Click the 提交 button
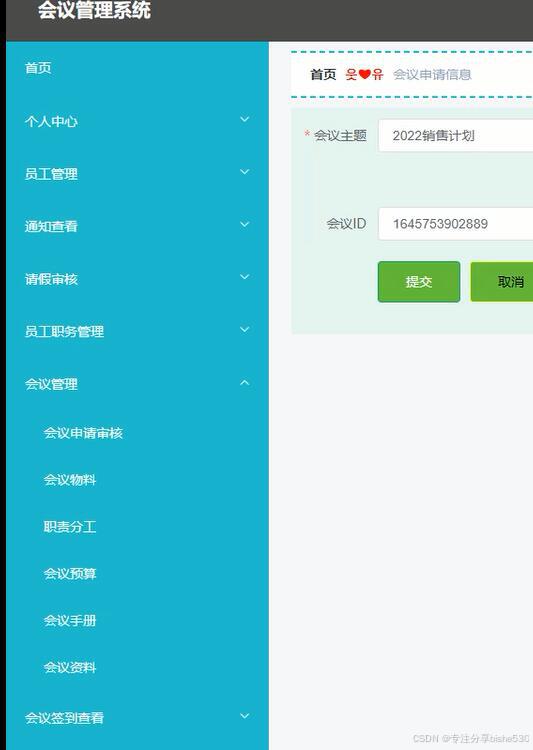Image resolution: width=533 pixels, height=750 pixels. [419, 282]
